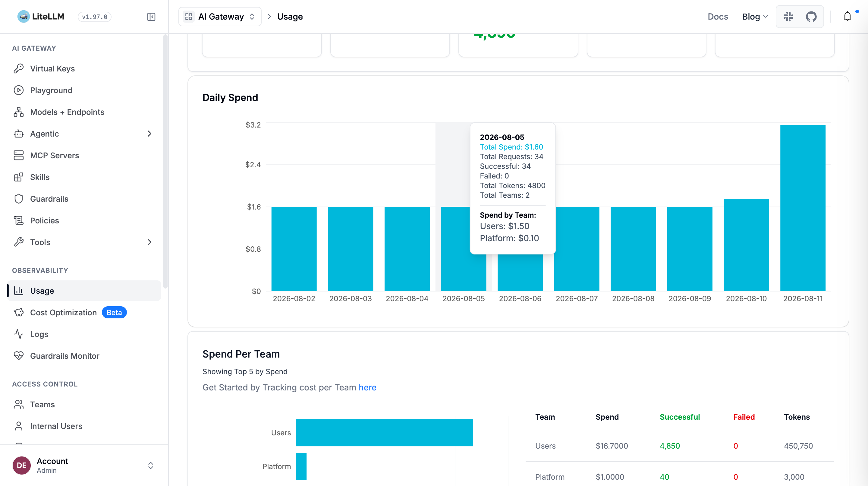
Task: Open the Slack community icon
Action: [788, 17]
